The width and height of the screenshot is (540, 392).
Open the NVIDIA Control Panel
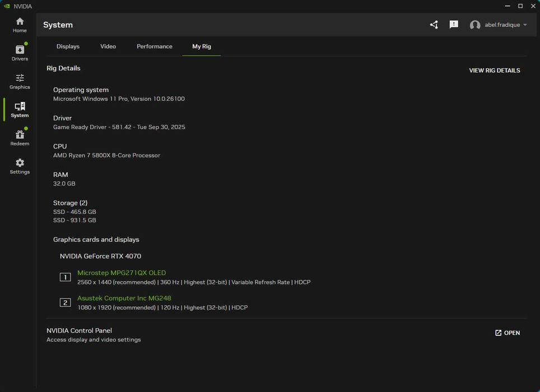point(508,333)
